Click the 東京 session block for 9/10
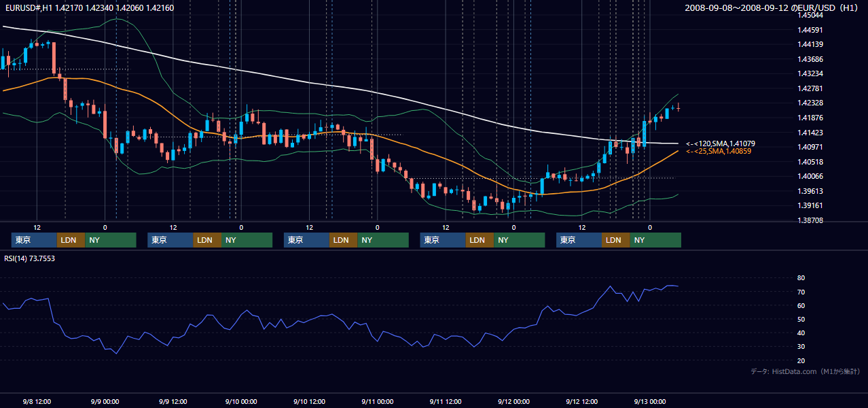 coord(307,240)
